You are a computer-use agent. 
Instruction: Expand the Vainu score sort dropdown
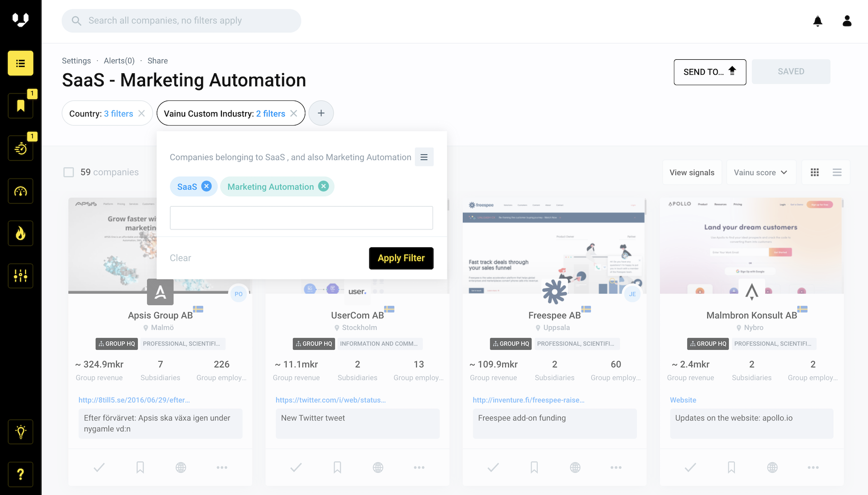pos(760,173)
